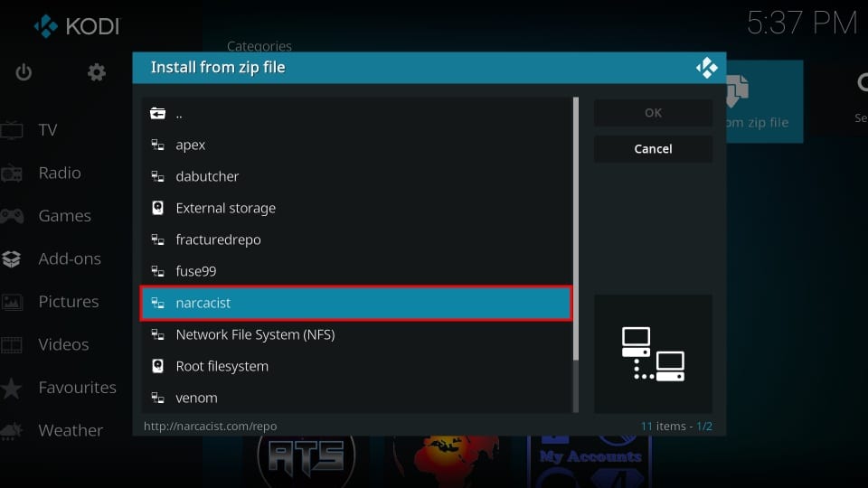Click the Games controller icon
The height and width of the screenshot is (488, 868).
click(12, 216)
